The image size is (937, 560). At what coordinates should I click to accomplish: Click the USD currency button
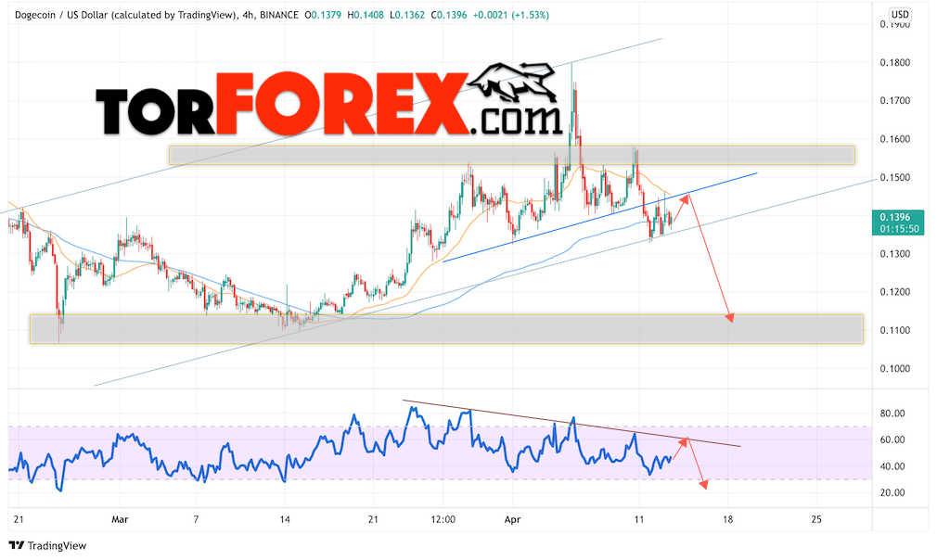point(900,14)
